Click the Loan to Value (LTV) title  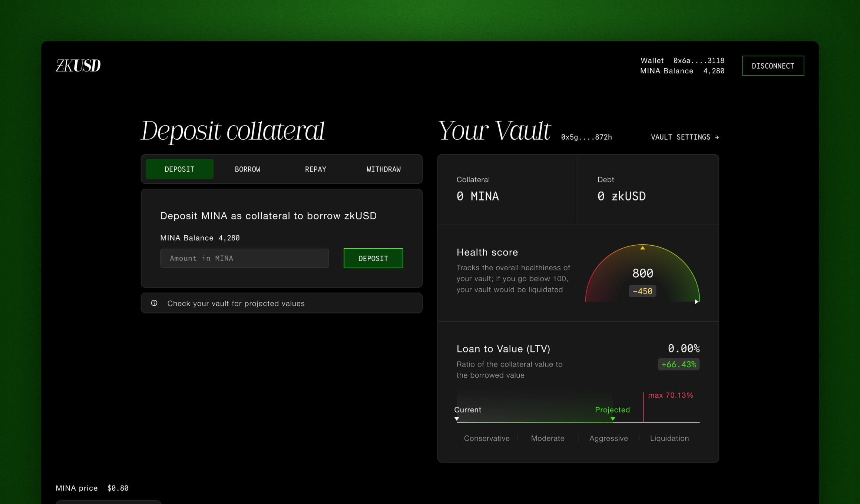[x=503, y=349]
